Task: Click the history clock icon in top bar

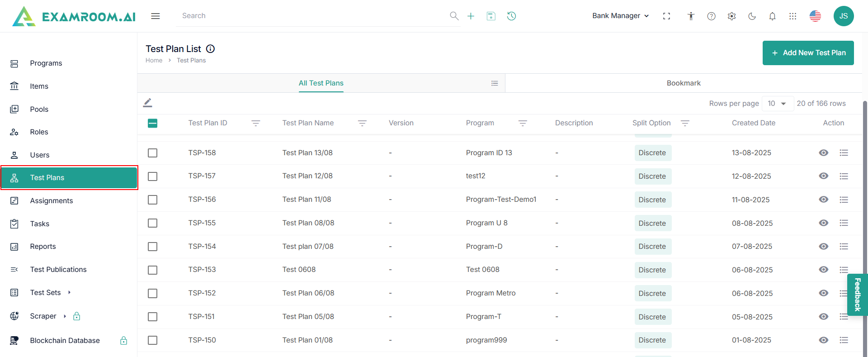Action: 511,16
